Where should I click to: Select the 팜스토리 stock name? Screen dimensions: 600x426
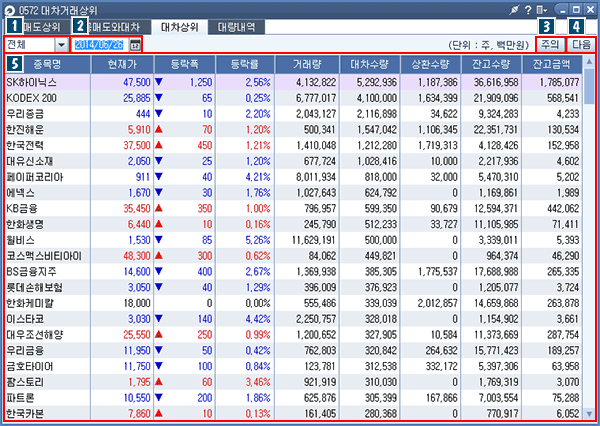click(25, 382)
